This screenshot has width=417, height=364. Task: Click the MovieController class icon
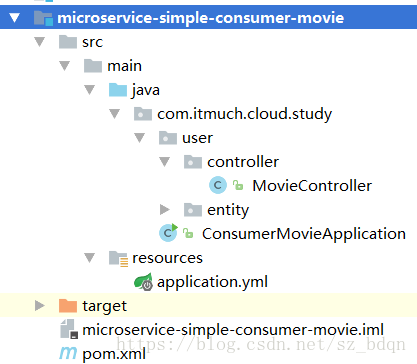pyautogui.click(x=218, y=185)
